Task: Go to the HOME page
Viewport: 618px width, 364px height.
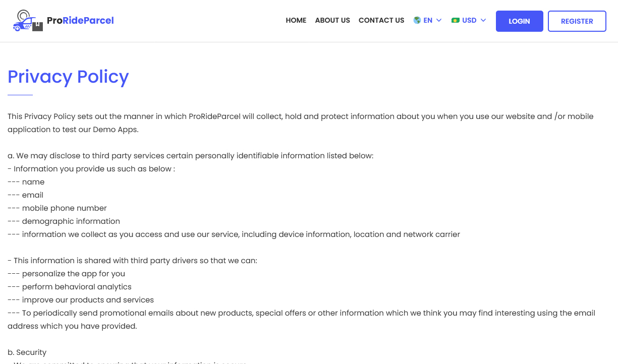Action: click(296, 20)
